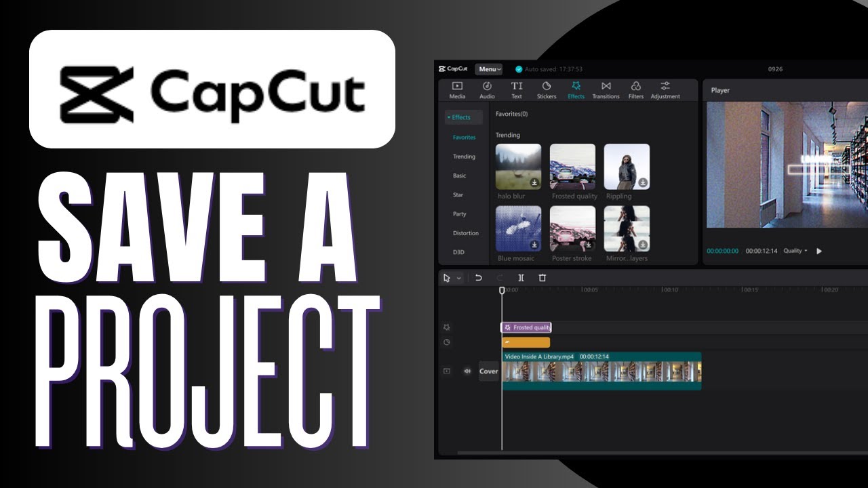Download the halo blur effect
The height and width of the screenshot is (488, 868).
pyautogui.click(x=534, y=182)
